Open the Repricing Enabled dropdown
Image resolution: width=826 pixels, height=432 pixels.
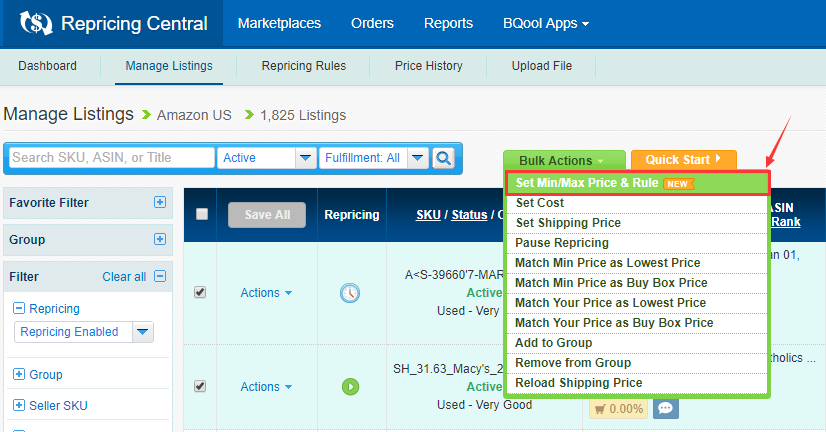[84, 332]
